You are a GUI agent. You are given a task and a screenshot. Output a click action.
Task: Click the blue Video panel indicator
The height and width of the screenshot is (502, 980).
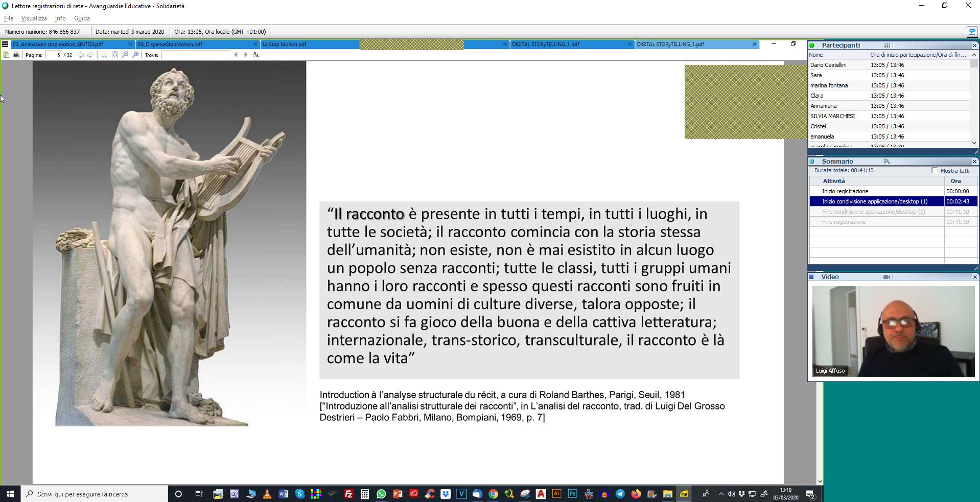pos(811,277)
